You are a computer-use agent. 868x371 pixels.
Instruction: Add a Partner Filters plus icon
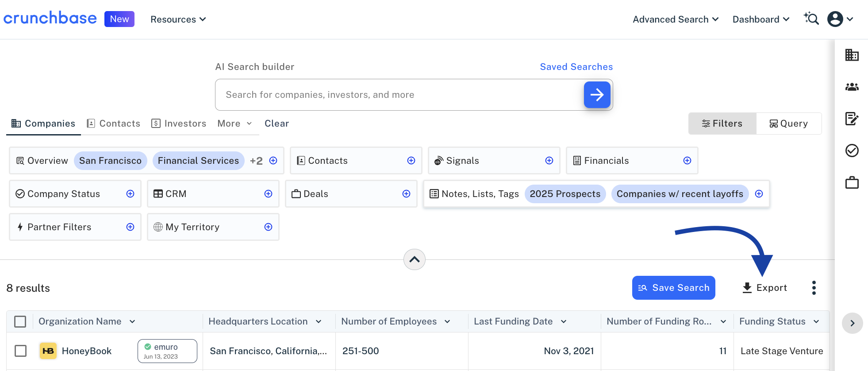coord(130,227)
